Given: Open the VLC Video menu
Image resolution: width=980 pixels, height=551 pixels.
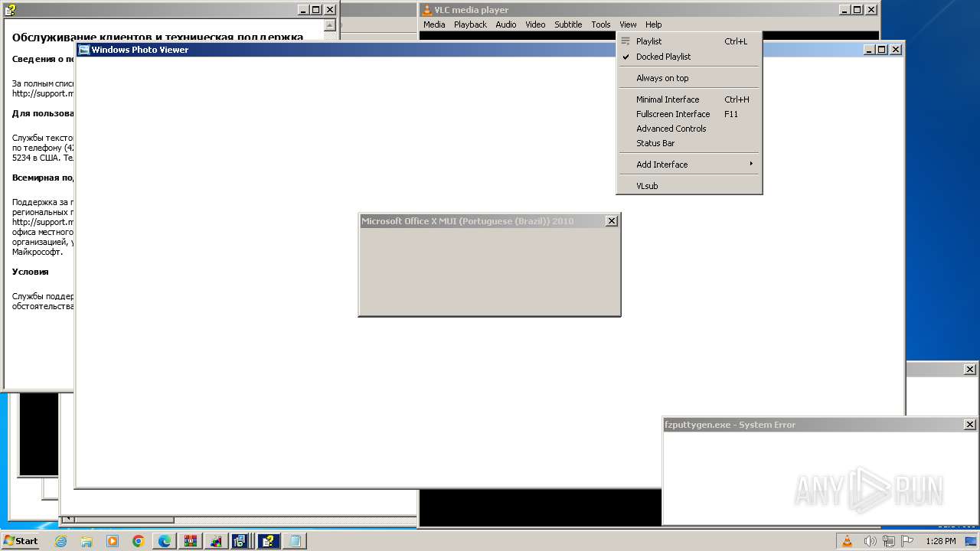Looking at the screenshot, I should [535, 24].
